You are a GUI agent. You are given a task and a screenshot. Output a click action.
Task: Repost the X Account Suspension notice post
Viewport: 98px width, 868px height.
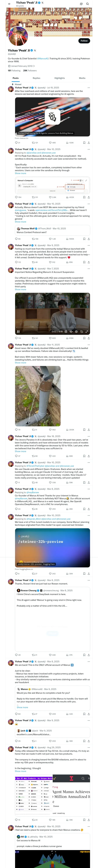(33, 338)
